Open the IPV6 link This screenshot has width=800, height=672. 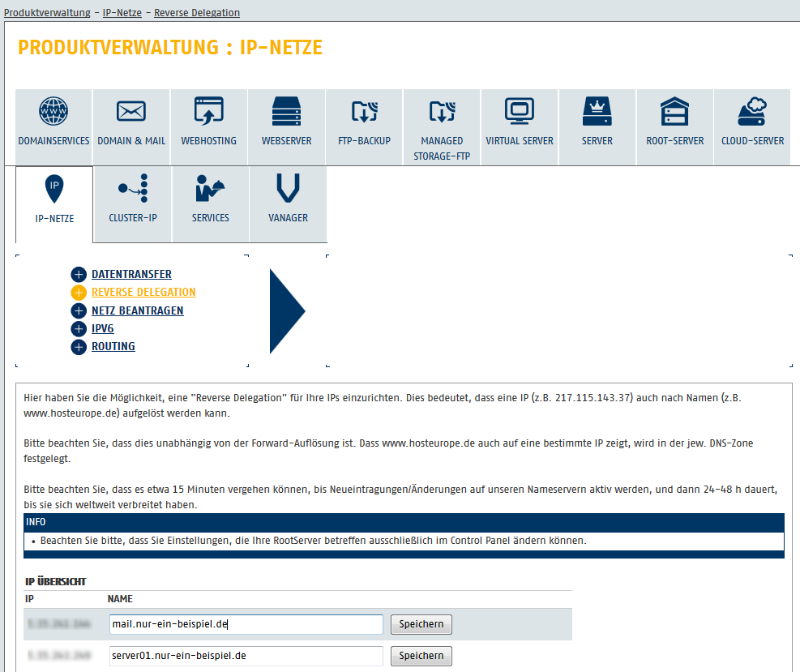coord(103,328)
